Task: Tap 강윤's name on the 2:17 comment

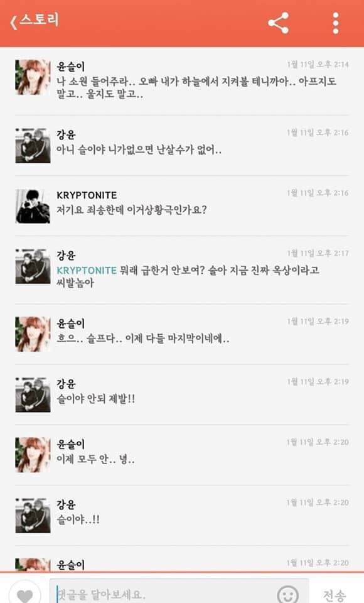Action: click(x=66, y=256)
